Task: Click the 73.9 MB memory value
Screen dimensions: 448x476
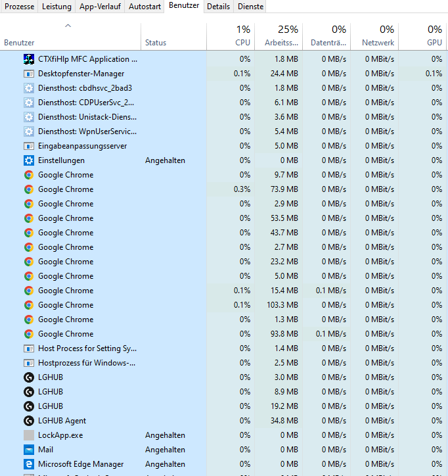Action: click(x=284, y=189)
